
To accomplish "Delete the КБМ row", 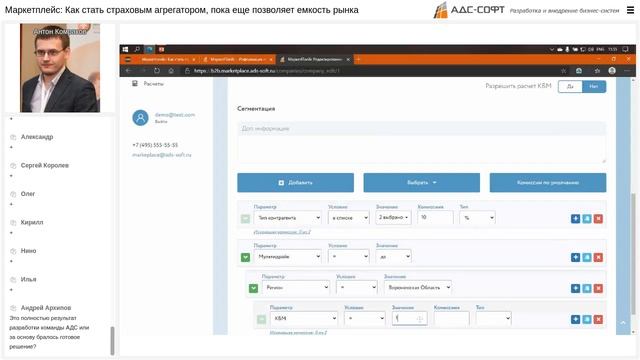I will point(598,319).
